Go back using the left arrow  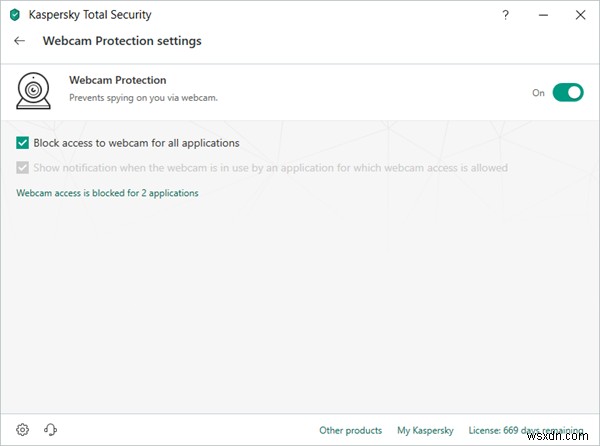click(x=20, y=41)
